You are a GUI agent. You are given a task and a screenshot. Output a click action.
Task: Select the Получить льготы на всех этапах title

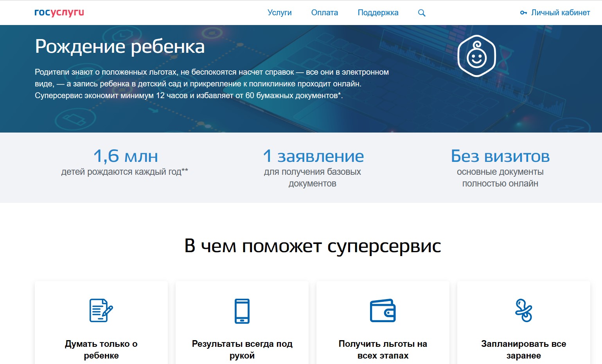coord(383,350)
